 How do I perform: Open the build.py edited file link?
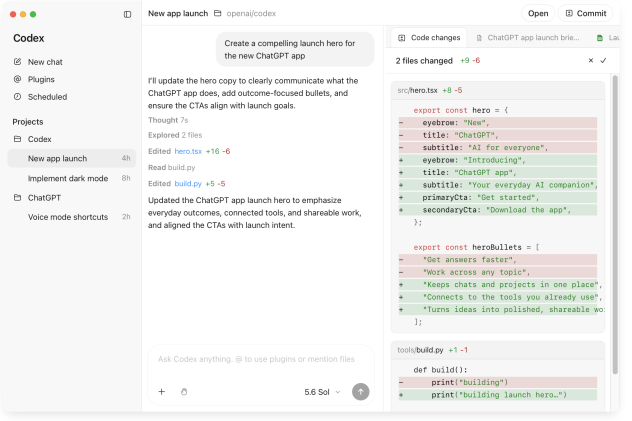(188, 184)
